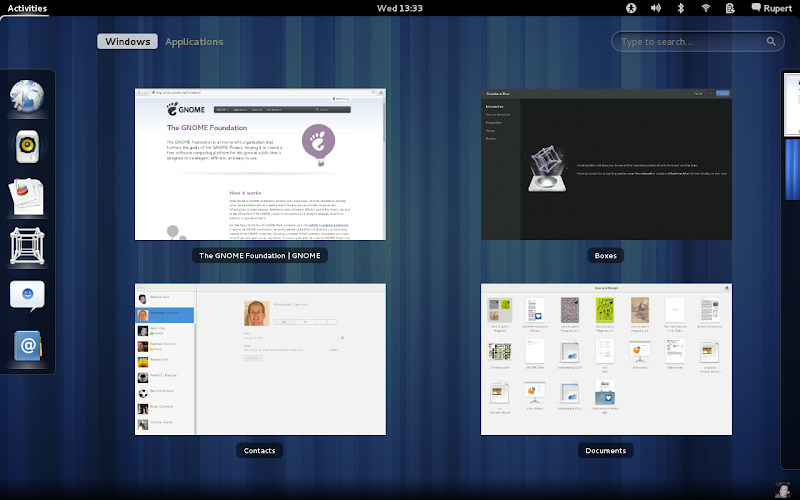This screenshot has width=800, height=500.
Task: Click the Contacts window caption label
Action: pos(259,451)
